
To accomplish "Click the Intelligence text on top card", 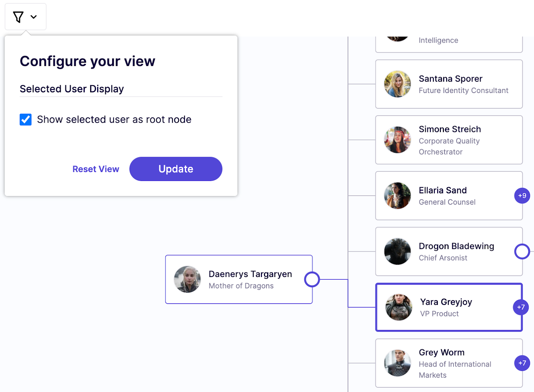I will coord(438,40).
